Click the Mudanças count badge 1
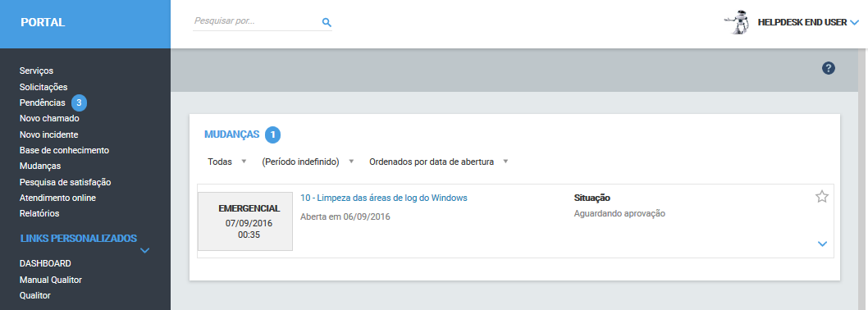Screen dimensions: 868x310 [x=272, y=134]
